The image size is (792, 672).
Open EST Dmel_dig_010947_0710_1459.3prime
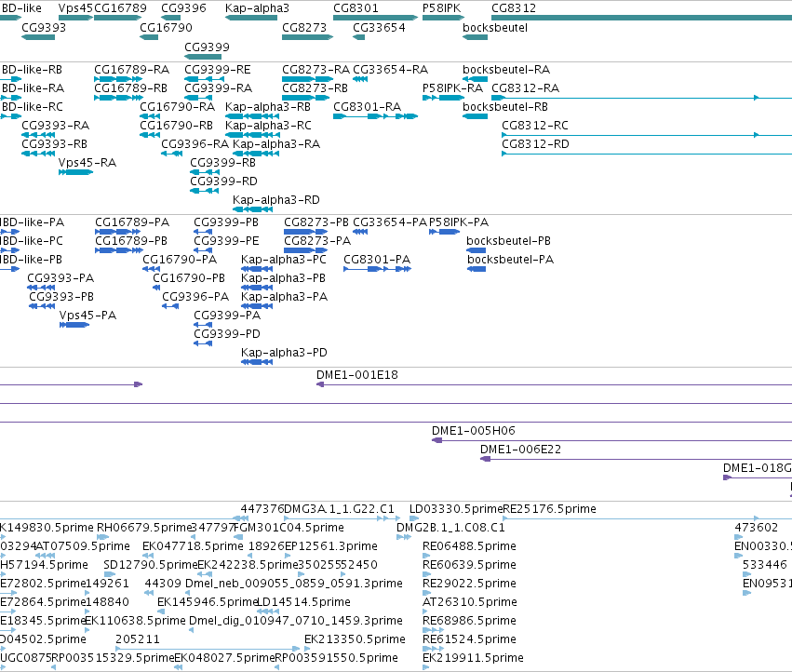pos(295,621)
